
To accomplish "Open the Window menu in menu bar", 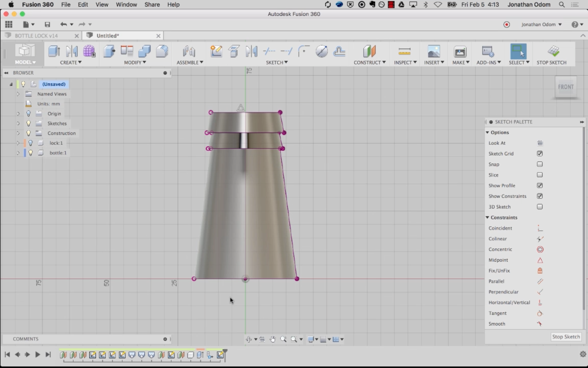I will point(126,5).
